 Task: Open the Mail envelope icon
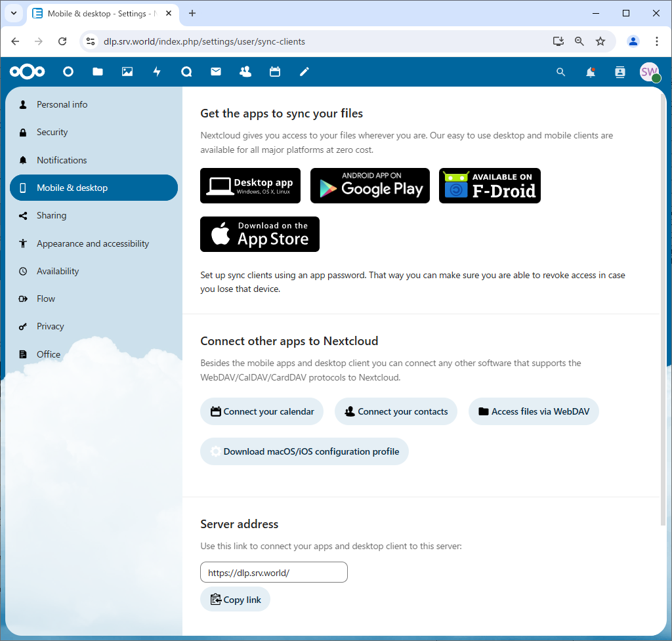216,72
